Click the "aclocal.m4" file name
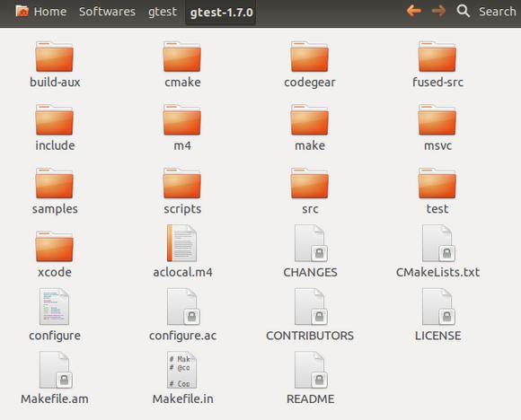The image size is (521, 420). click(182, 272)
